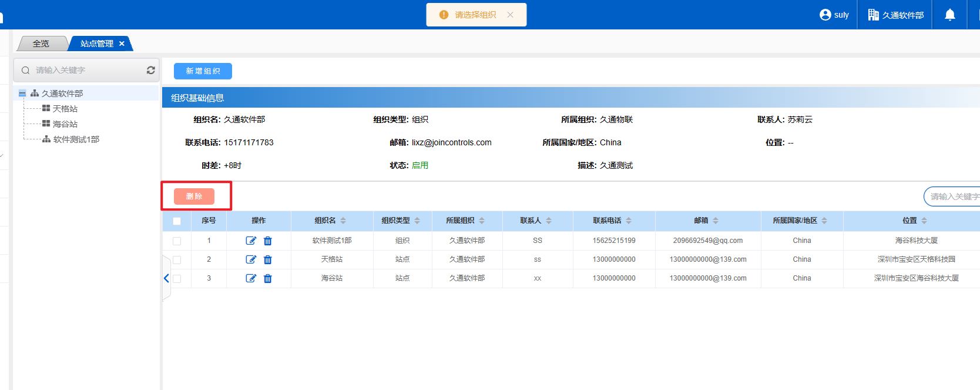Open the suly user menu
Image resolution: width=980 pixels, height=390 pixels.
(834, 15)
